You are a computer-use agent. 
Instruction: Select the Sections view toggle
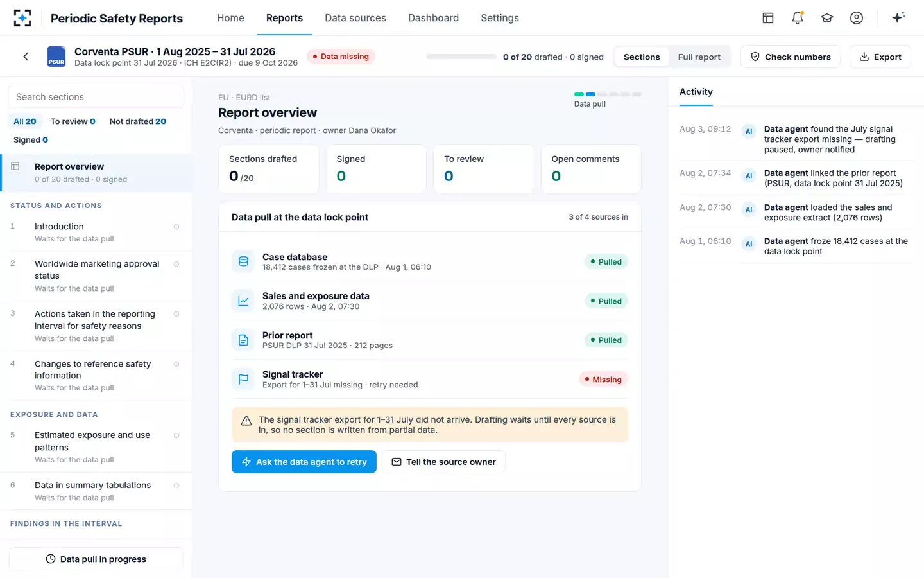pyautogui.click(x=642, y=57)
